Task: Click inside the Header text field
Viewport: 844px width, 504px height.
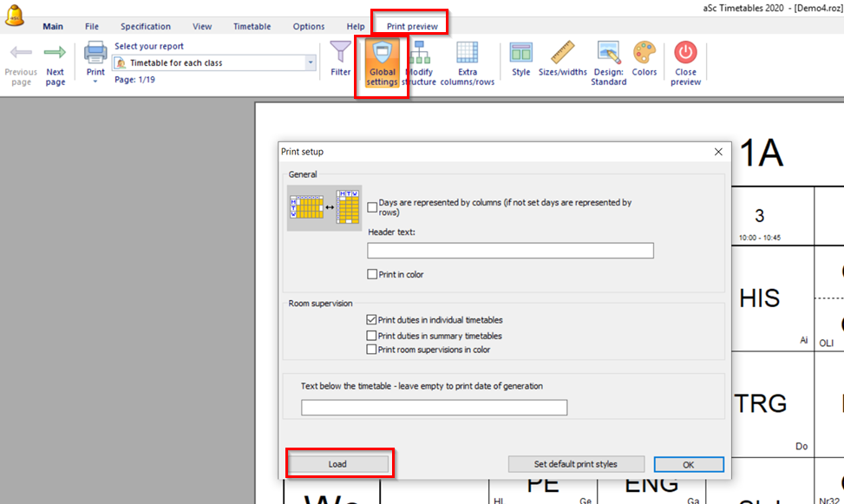Action: 510,251
